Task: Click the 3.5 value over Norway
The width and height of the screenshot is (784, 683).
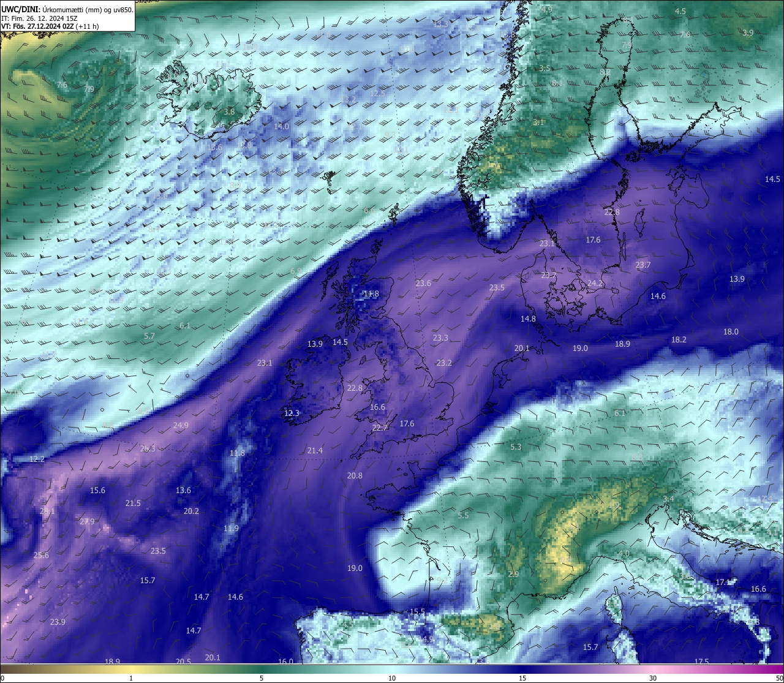Action: pyautogui.click(x=545, y=69)
